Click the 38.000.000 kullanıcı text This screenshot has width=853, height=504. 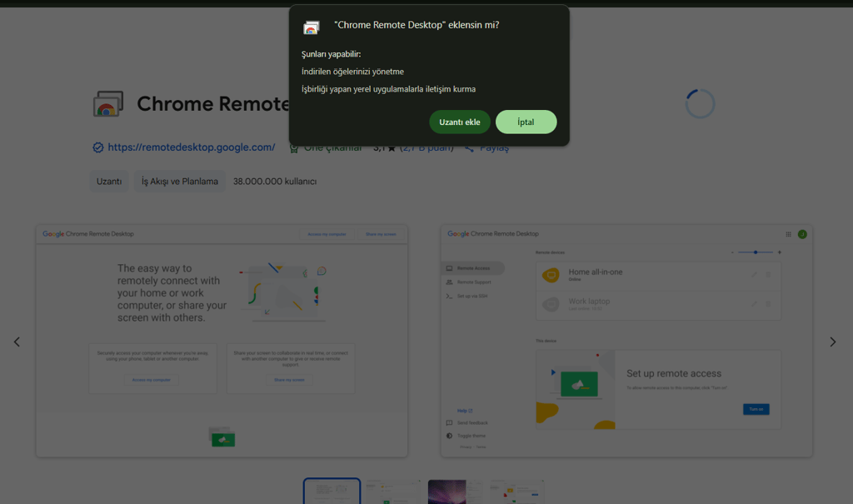click(x=275, y=182)
